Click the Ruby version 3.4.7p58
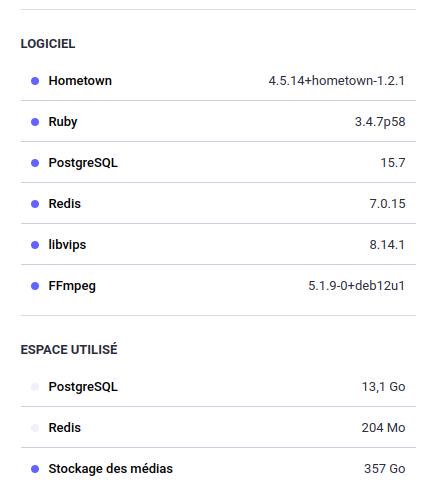 [380, 122]
